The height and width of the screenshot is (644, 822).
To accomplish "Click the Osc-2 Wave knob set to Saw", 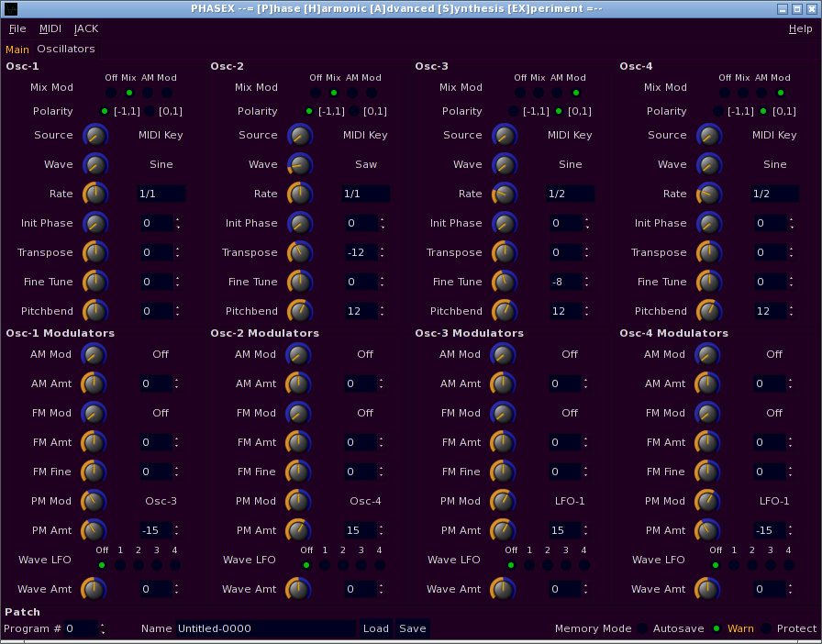I will click(300, 165).
